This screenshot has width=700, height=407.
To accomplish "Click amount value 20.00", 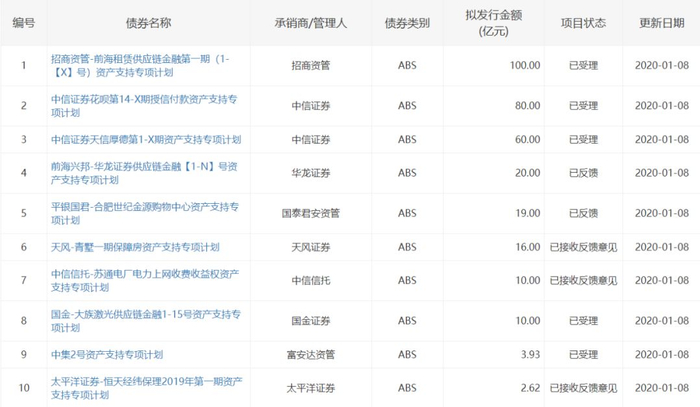I will 527,173.
